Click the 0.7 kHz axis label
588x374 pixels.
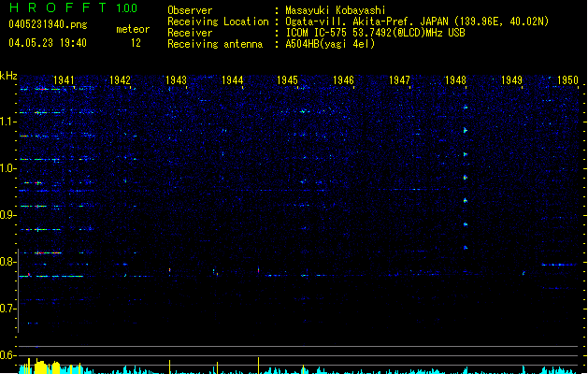click(8, 309)
